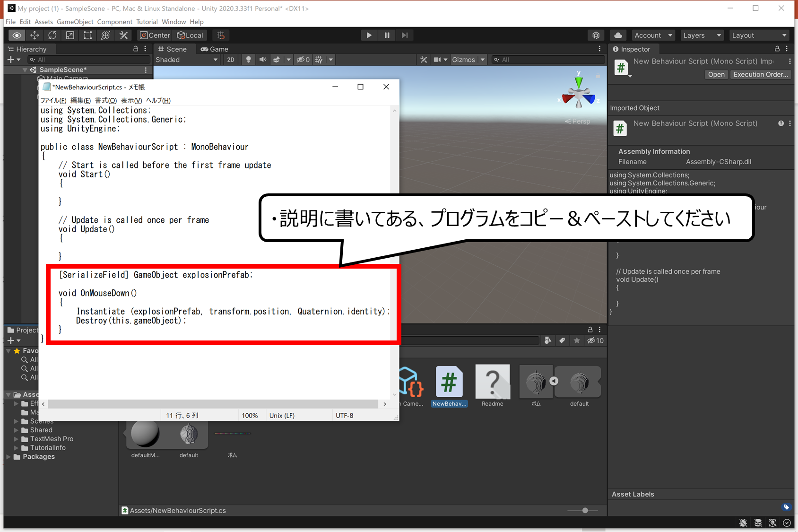Open Gizmos dropdown arrow
798x532 pixels.
coord(483,60)
